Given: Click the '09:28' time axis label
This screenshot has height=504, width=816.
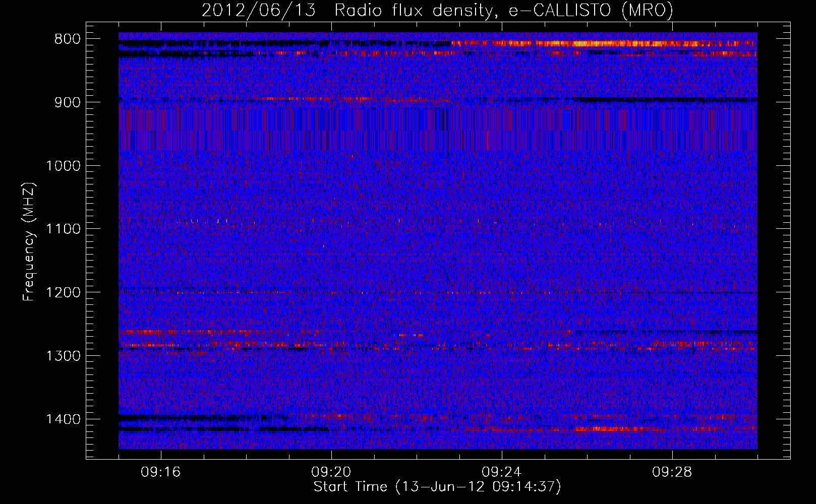Looking at the screenshot, I should coord(672,472).
